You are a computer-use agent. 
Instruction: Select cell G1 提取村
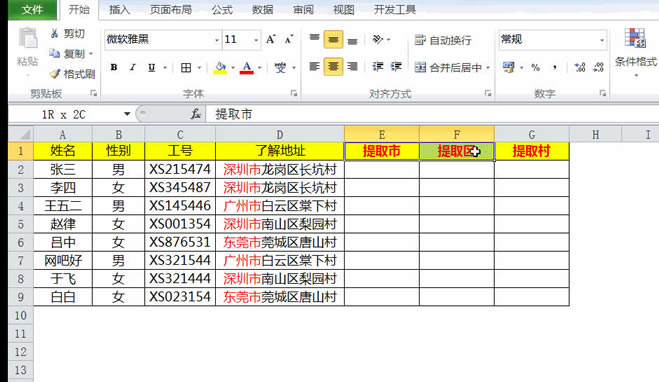(532, 151)
